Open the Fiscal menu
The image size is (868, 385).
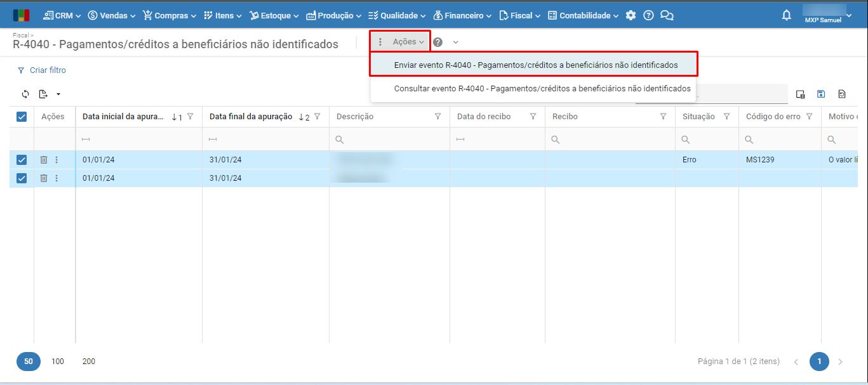coord(520,15)
